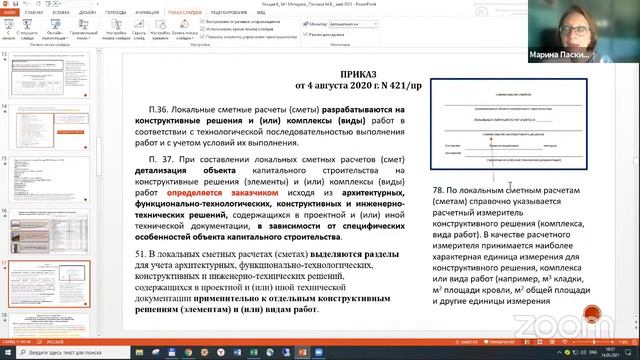Save the presentation from quick access toolbar

[16, 4]
